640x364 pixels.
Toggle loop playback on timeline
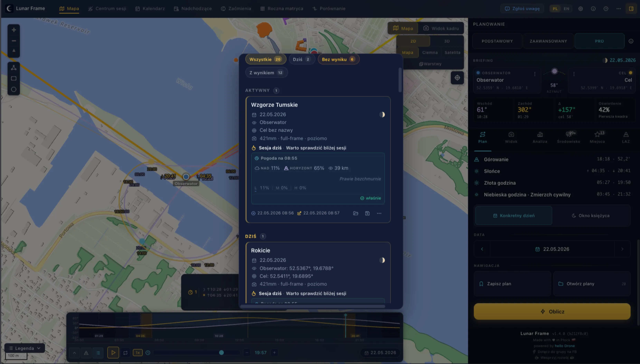click(x=125, y=353)
